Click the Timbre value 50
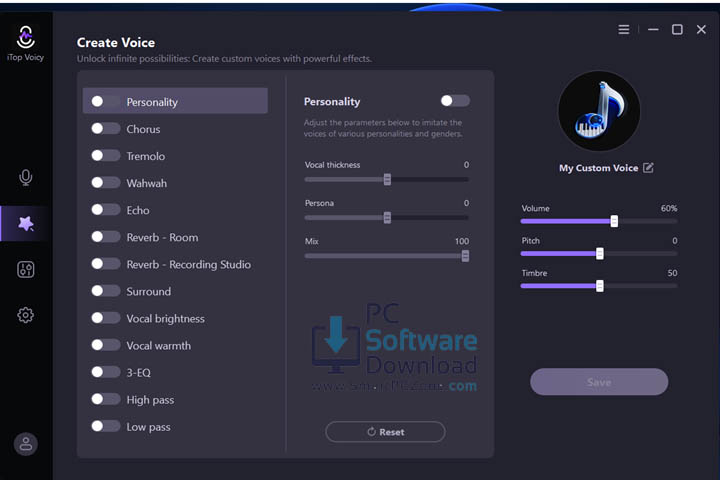The width and height of the screenshot is (720, 480). pos(672,273)
